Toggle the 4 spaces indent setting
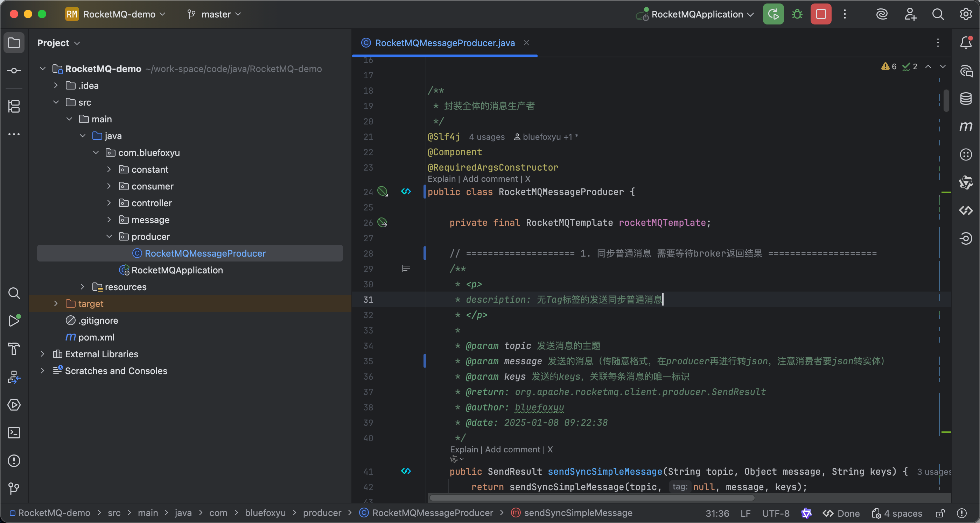980x523 pixels. tap(897, 513)
